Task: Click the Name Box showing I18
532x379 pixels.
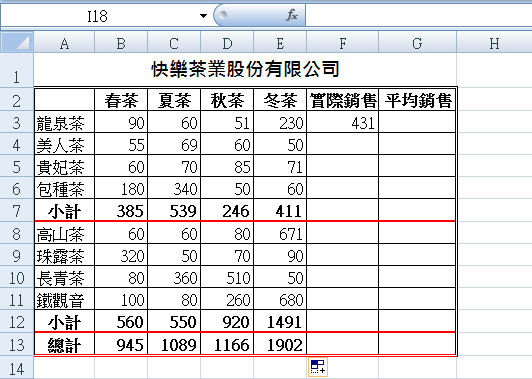Action: 97,16
